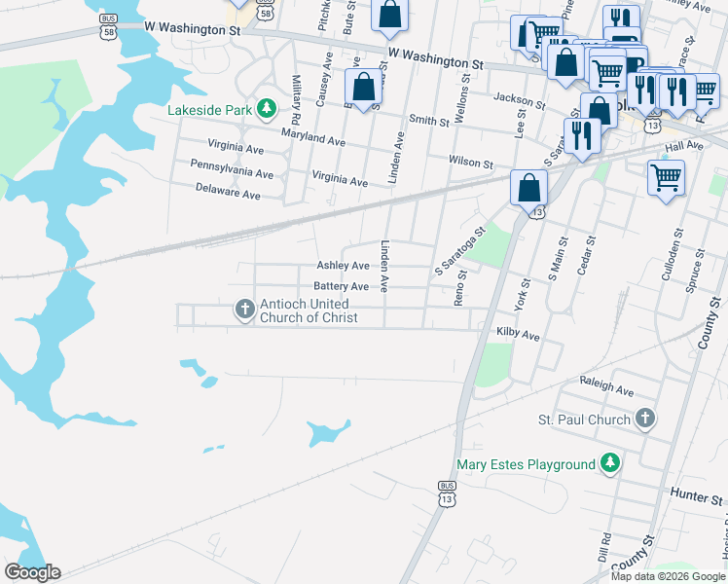
Task: Click the BUS 13 route shield
Action: (447, 493)
